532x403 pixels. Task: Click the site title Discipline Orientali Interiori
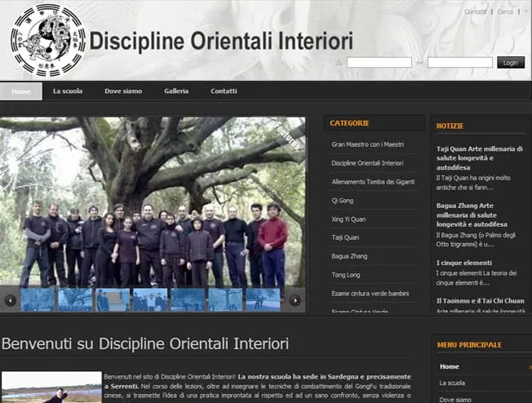pyautogui.click(x=221, y=42)
